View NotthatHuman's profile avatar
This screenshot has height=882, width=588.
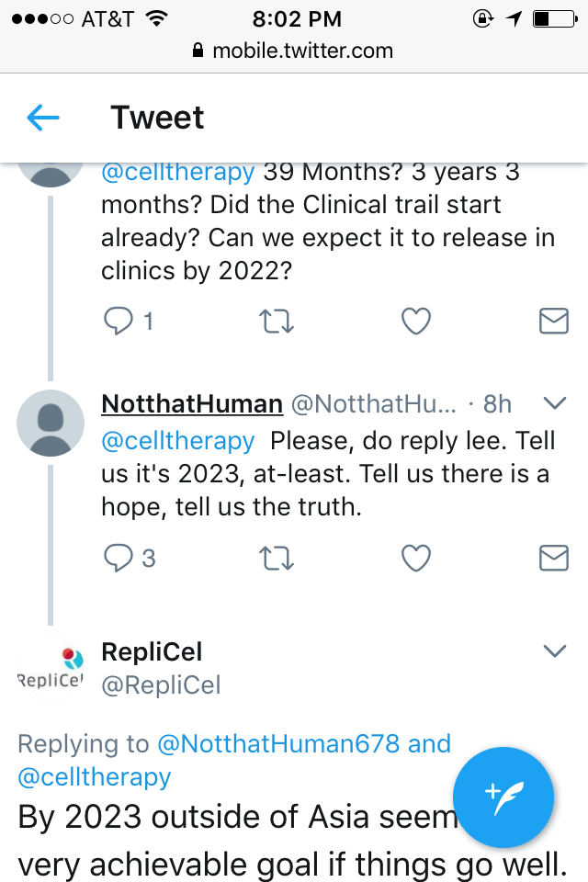(x=51, y=423)
